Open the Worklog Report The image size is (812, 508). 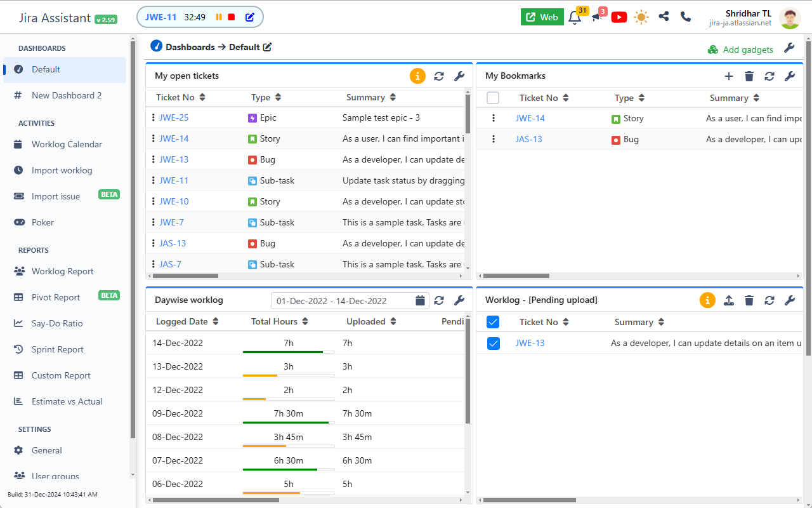(65, 271)
